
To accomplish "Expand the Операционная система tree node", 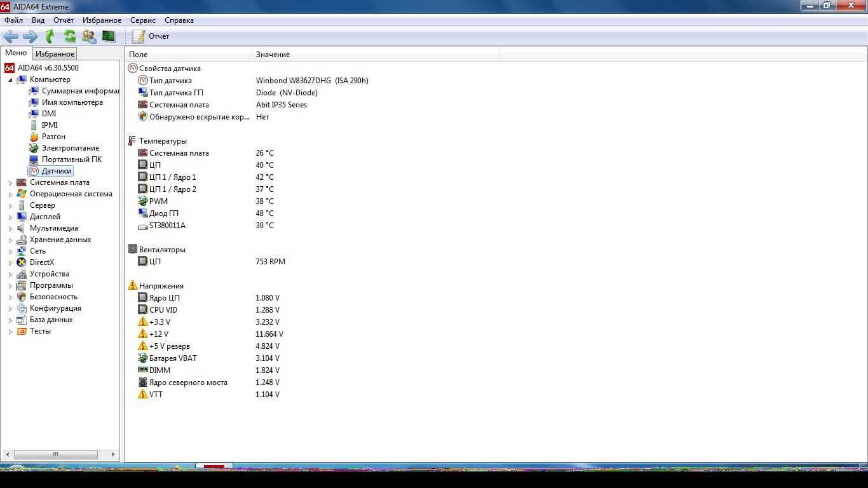I will coord(10,194).
